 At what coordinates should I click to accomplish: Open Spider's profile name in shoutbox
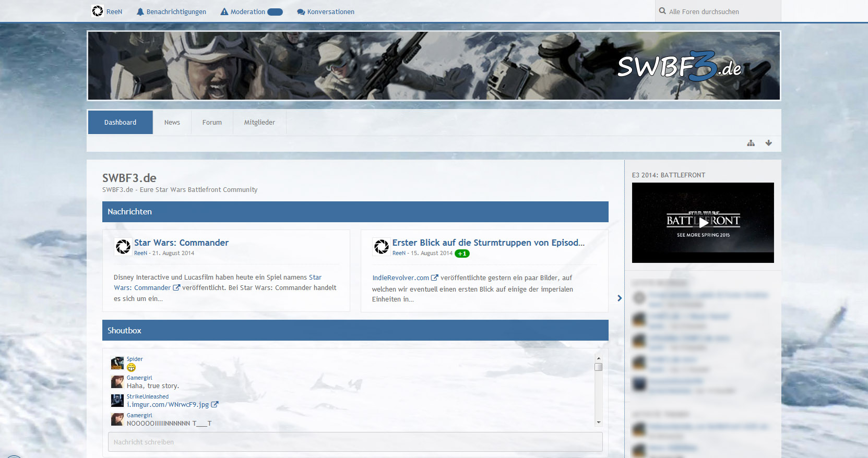(135, 359)
